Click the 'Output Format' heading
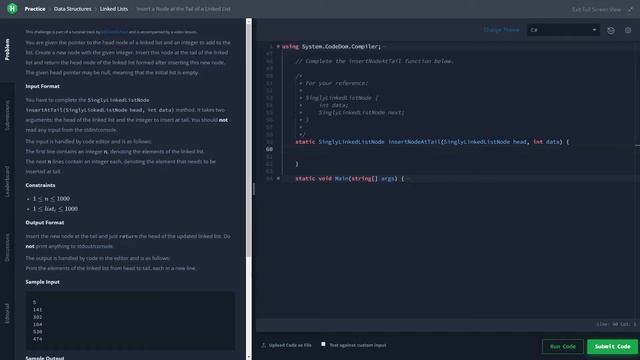 coord(45,222)
